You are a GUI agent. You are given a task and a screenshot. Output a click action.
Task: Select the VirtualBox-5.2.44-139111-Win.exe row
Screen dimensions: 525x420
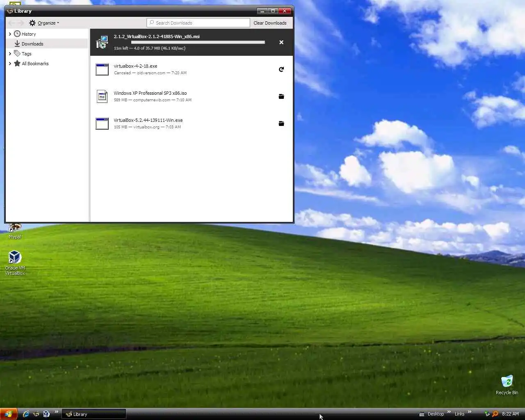[x=192, y=123]
